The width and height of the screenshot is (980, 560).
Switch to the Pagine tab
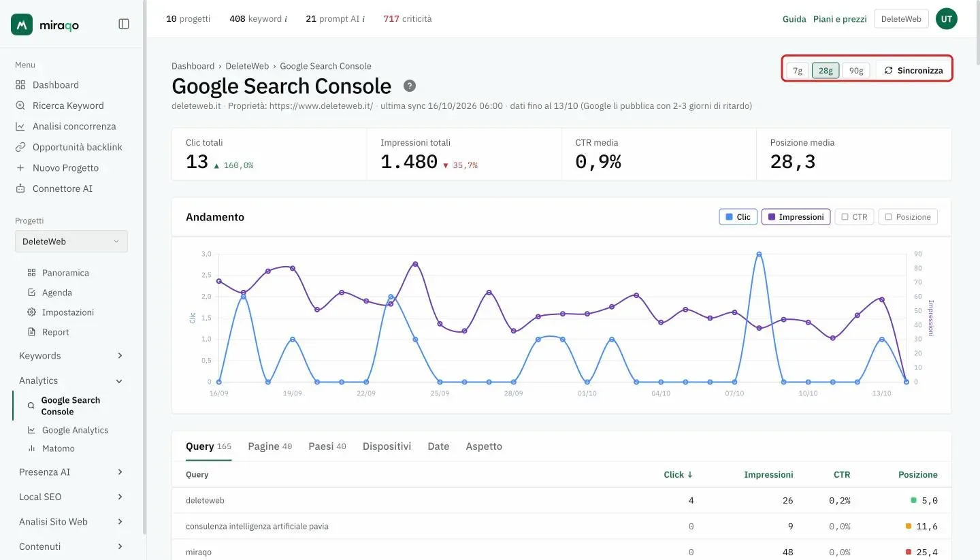[269, 446]
